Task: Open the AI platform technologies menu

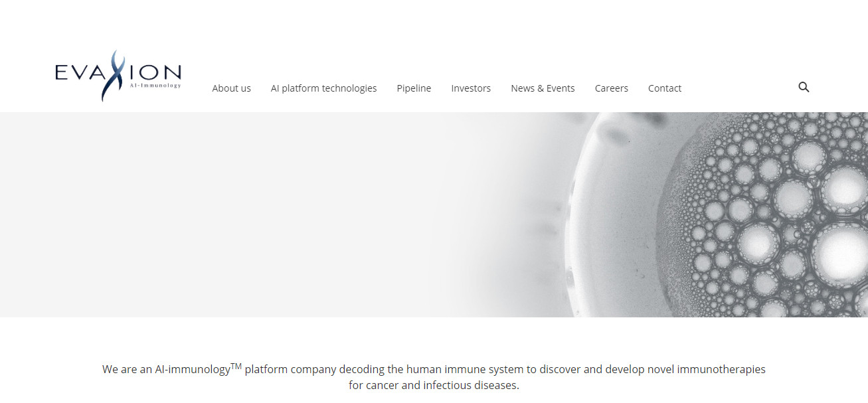Action: coord(323,88)
